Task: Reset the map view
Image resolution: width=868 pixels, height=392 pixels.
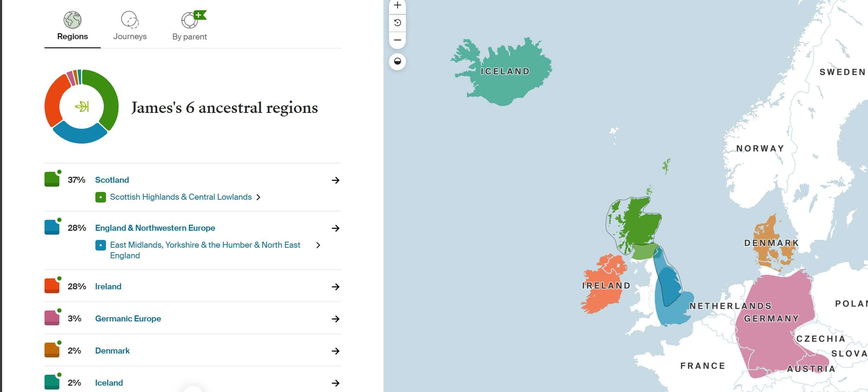Action: (397, 23)
